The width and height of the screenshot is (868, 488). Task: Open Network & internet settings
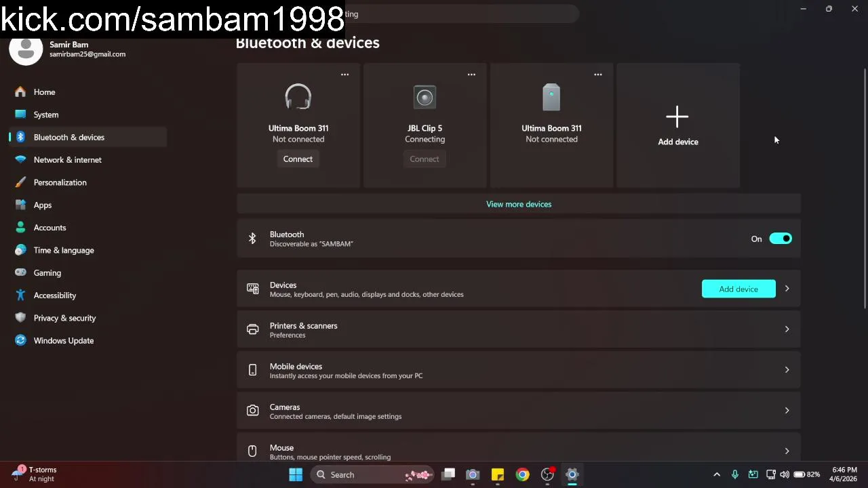point(68,160)
